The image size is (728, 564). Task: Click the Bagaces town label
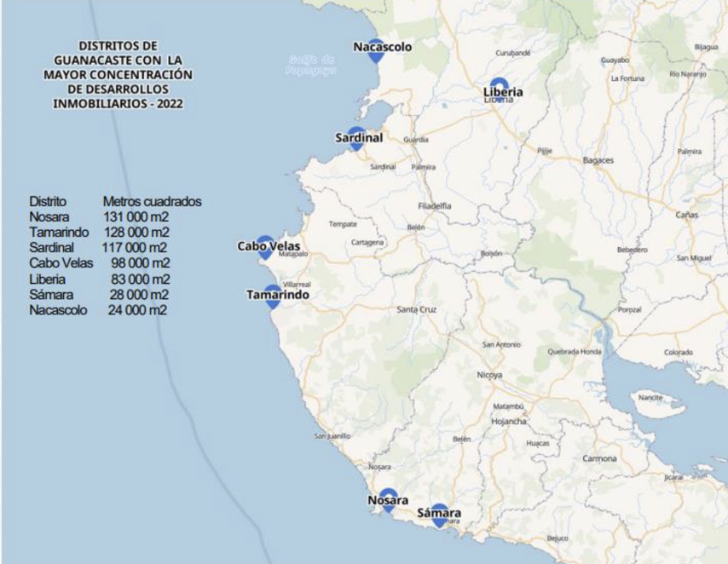tap(598, 160)
